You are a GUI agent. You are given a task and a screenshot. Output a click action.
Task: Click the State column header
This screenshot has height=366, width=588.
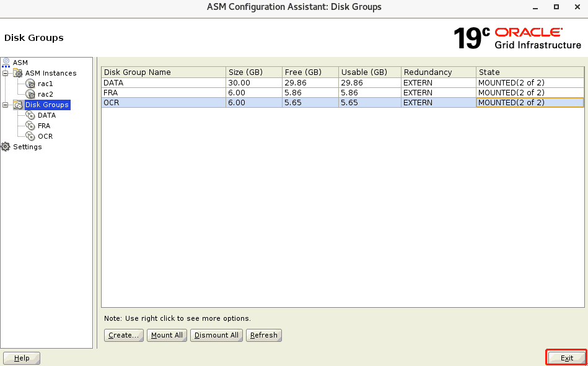[530, 72]
